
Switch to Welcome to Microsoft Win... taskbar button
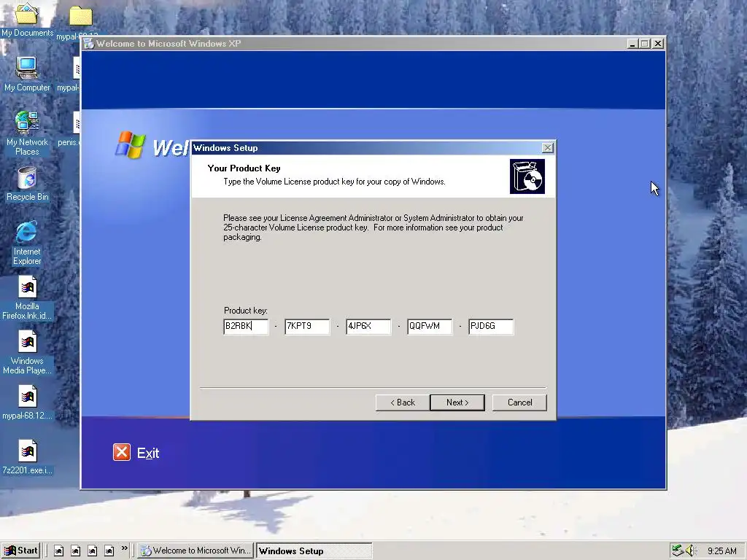point(196,551)
